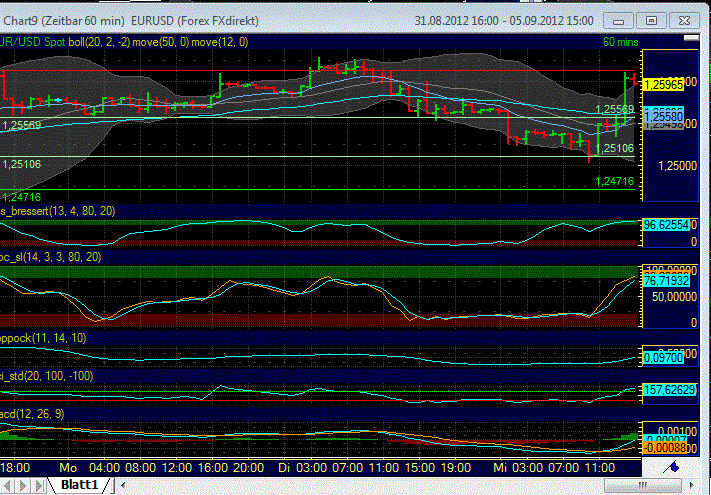Click the 96,62554 value label
This screenshot has width=711, height=495.
(x=663, y=226)
